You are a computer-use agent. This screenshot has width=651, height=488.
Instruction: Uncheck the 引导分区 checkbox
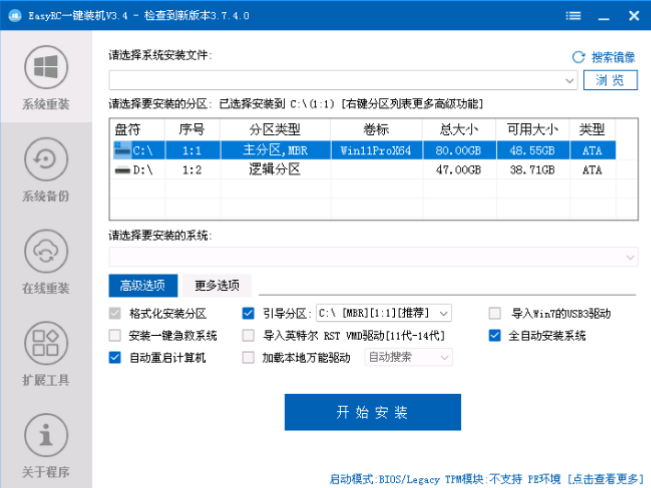[x=248, y=313]
